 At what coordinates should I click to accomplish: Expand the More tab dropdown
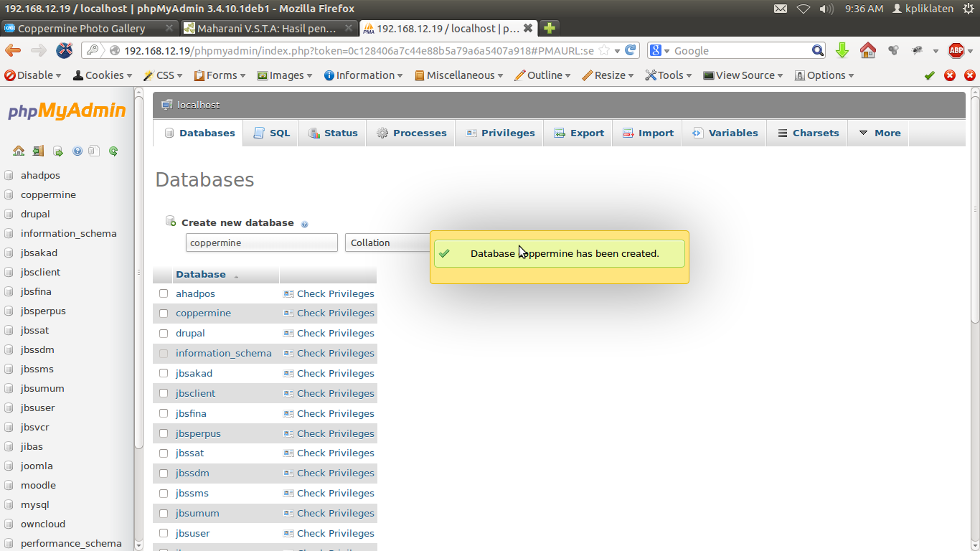pos(880,133)
